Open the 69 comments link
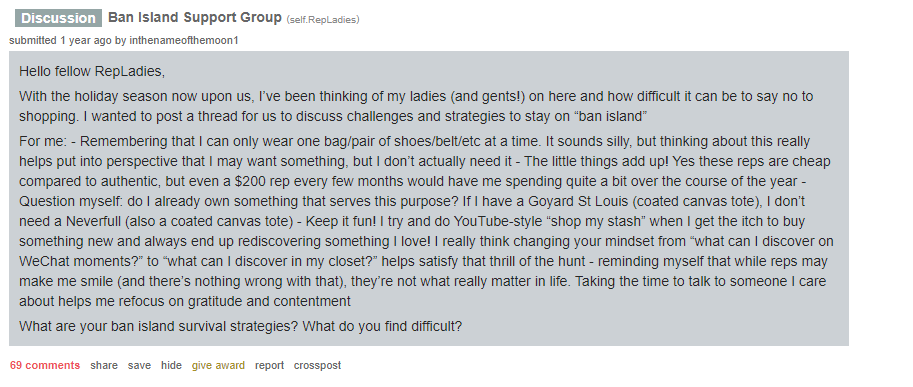Viewport: 913px width, 387px height. point(45,365)
